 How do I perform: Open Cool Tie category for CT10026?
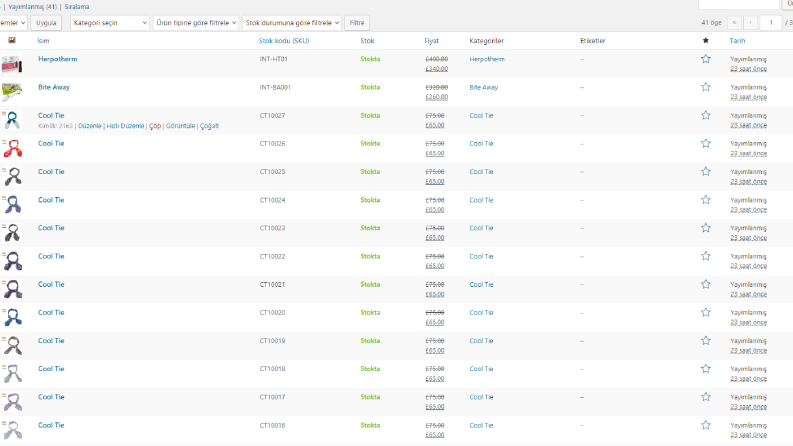(x=481, y=144)
